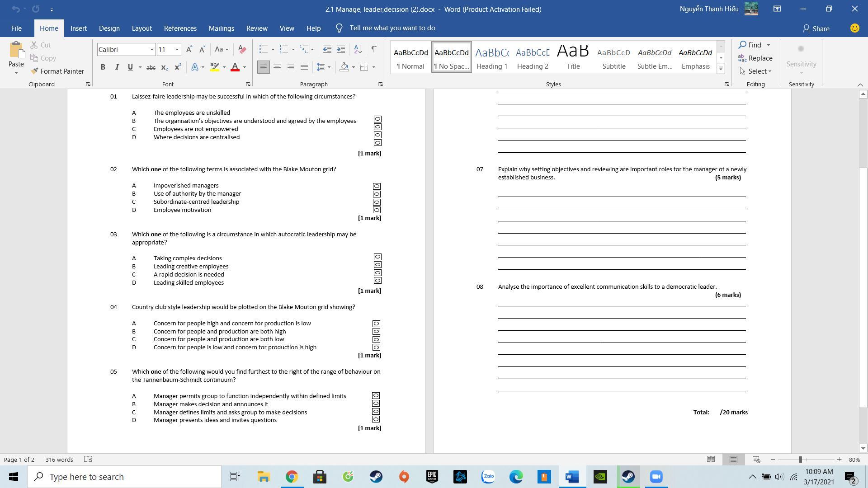Click the Superscript icon
The width and height of the screenshot is (868, 488).
(178, 67)
